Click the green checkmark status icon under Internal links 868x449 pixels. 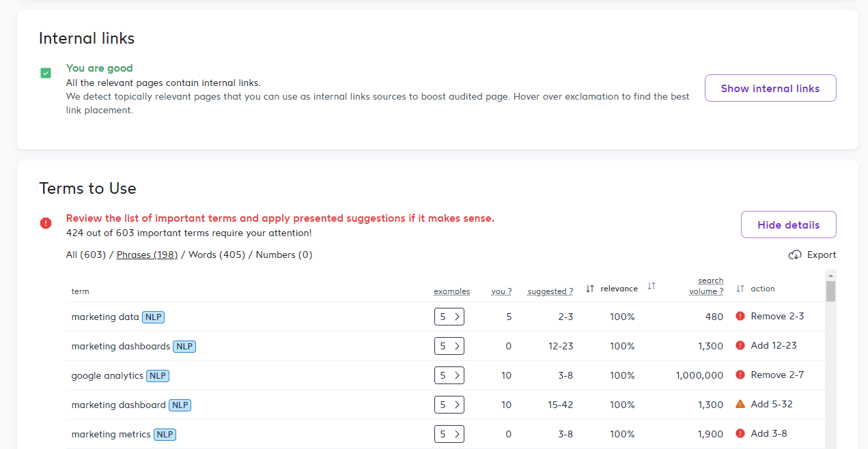[x=45, y=72]
